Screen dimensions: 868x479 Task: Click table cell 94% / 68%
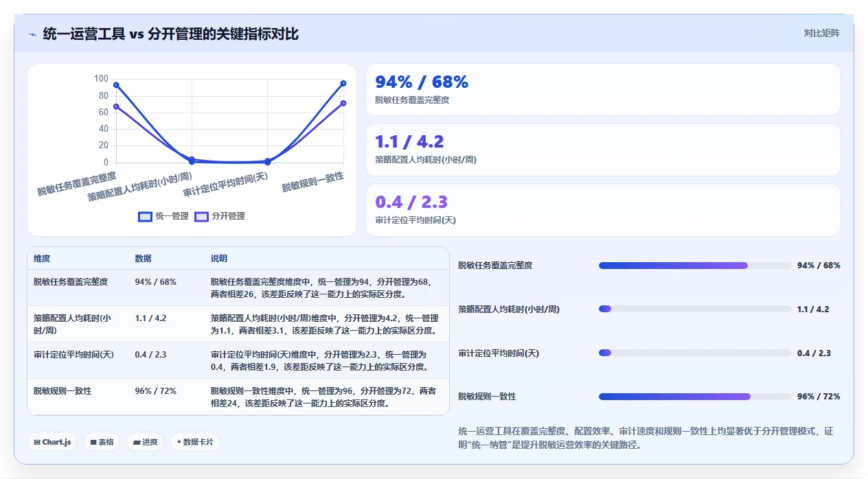pyautogui.click(x=156, y=282)
